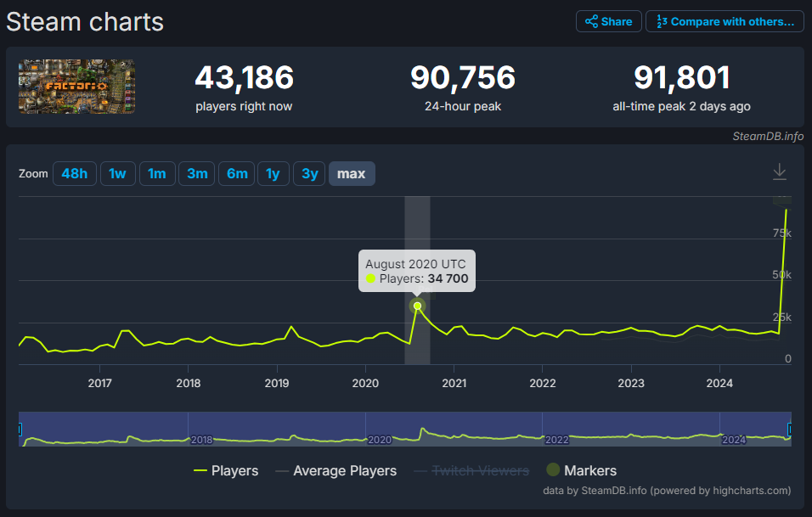Set chart zoom to 1y
Image resolution: width=812 pixels, height=517 pixels.
(x=273, y=174)
